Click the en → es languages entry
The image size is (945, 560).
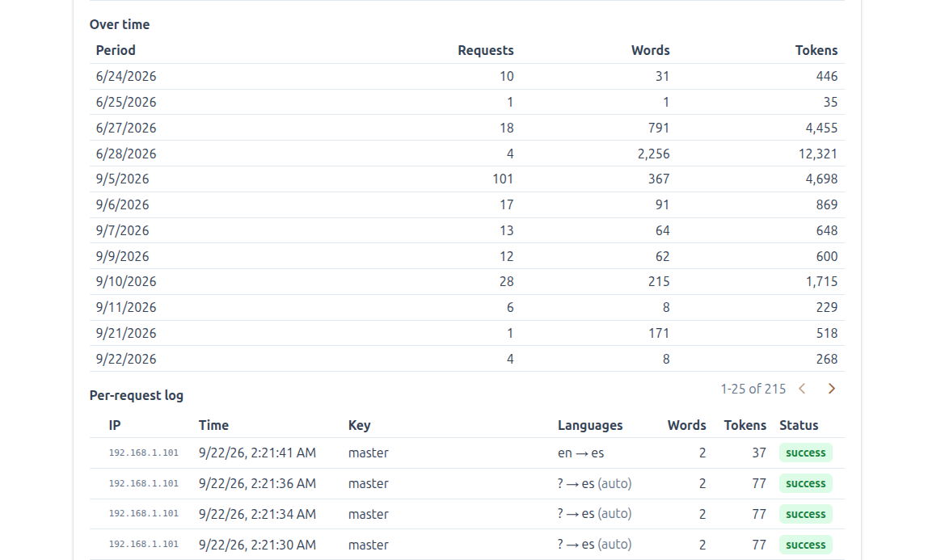click(x=580, y=453)
